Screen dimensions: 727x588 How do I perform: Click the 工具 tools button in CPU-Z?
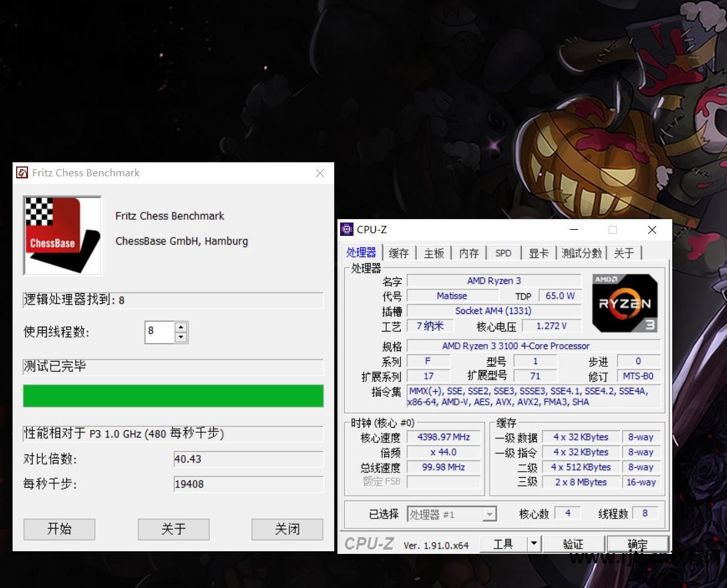tap(503, 544)
